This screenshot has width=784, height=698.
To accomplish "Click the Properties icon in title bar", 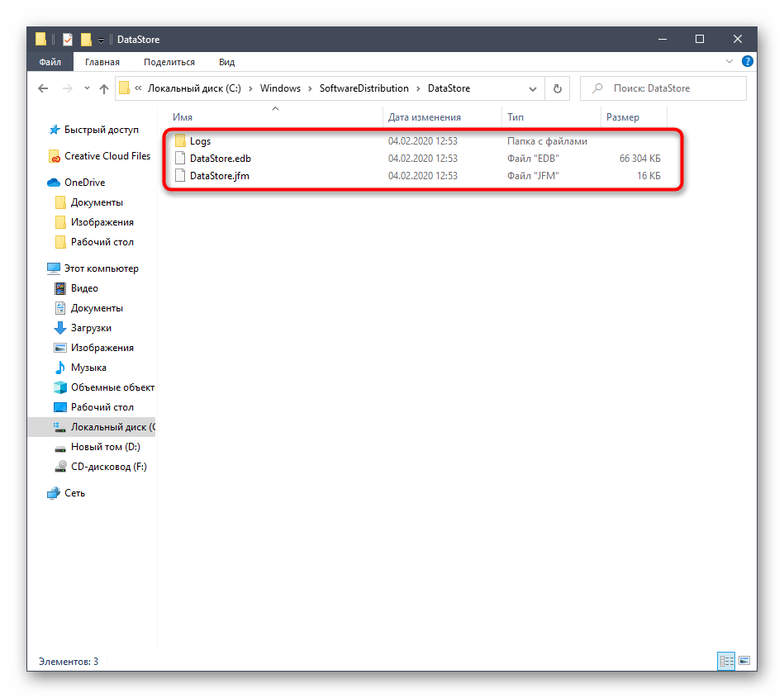I will click(x=68, y=40).
